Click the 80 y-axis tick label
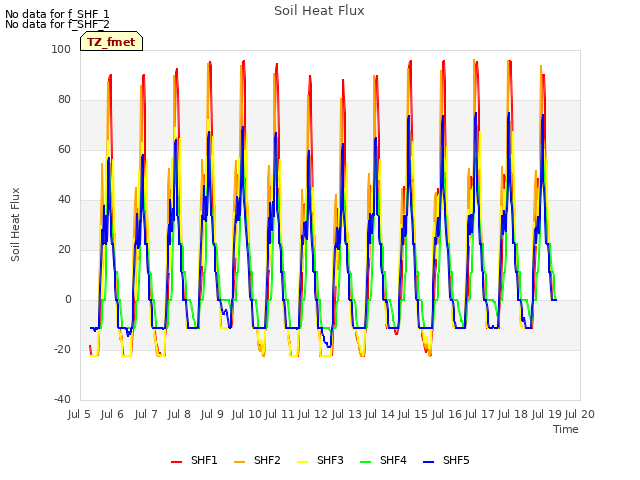The height and width of the screenshot is (480, 640). pyautogui.click(x=64, y=100)
